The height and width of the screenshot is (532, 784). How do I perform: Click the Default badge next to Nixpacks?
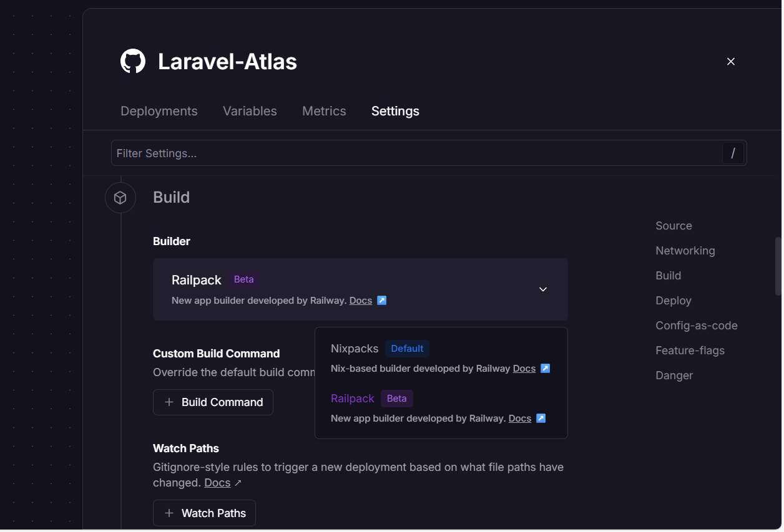(407, 349)
